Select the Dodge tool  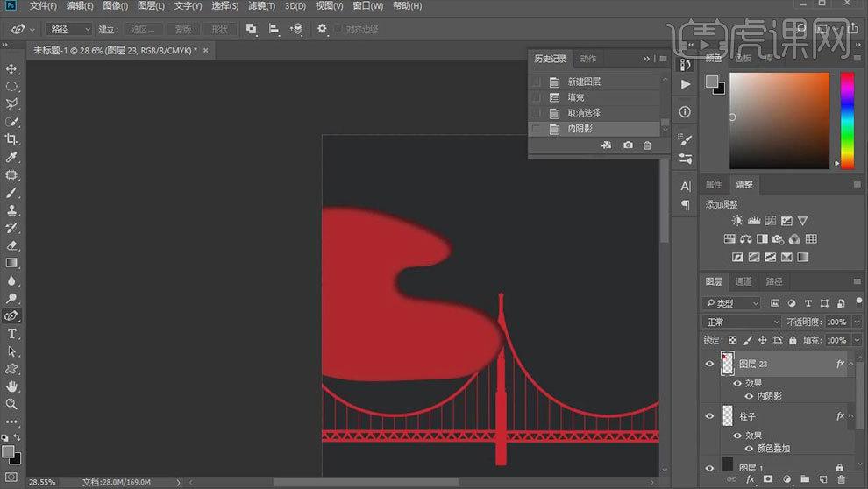pyautogui.click(x=11, y=298)
